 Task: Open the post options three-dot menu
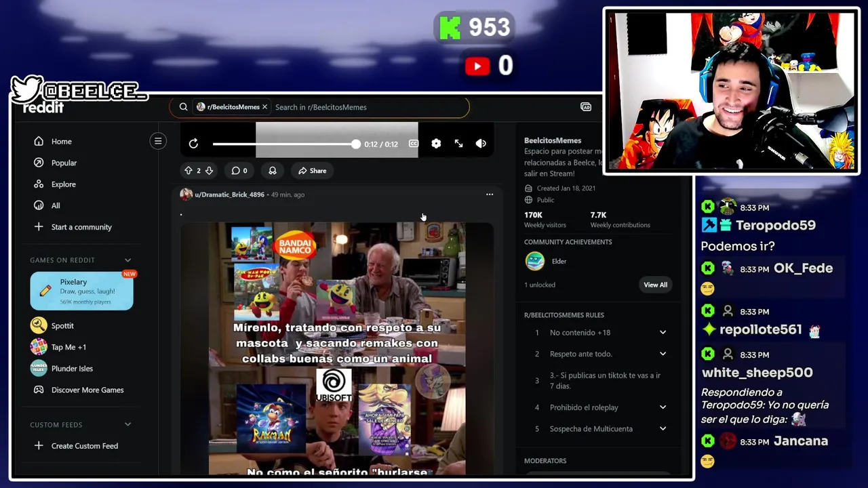[x=490, y=195]
